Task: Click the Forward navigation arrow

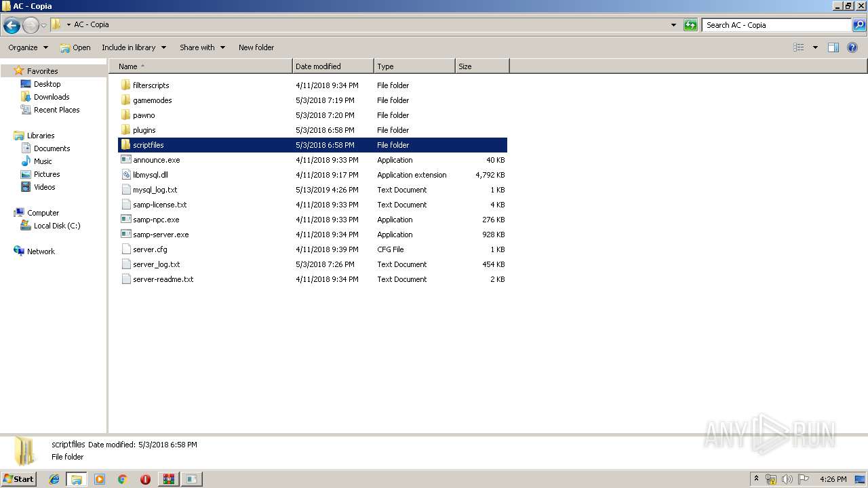Action: coord(31,26)
